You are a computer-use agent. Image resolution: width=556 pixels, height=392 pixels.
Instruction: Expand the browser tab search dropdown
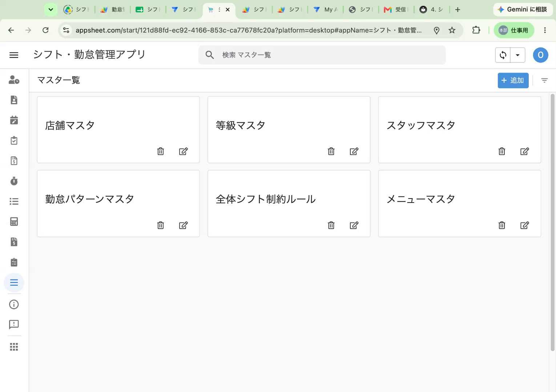(x=51, y=10)
